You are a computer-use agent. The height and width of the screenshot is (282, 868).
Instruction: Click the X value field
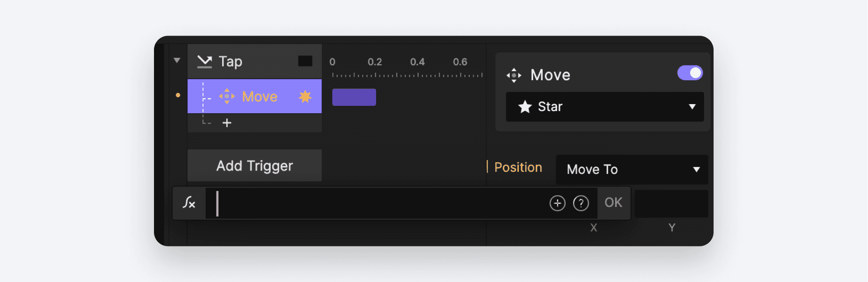[593, 203]
